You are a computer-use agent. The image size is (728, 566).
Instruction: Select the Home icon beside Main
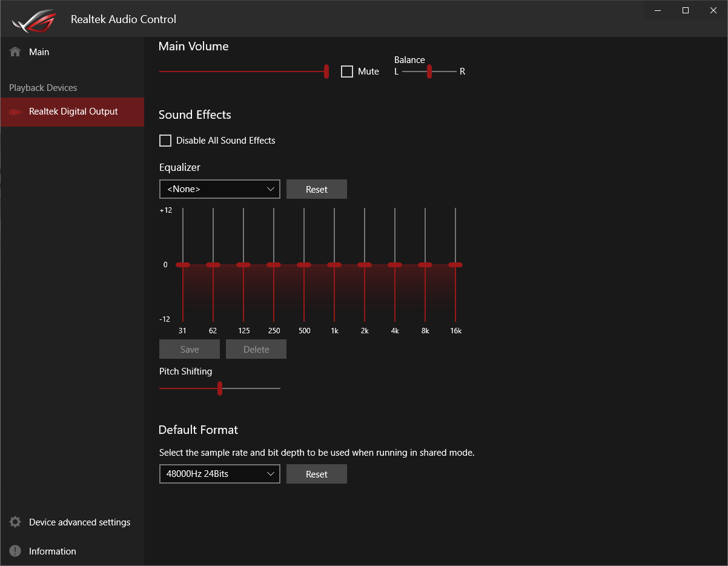(x=14, y=52)
